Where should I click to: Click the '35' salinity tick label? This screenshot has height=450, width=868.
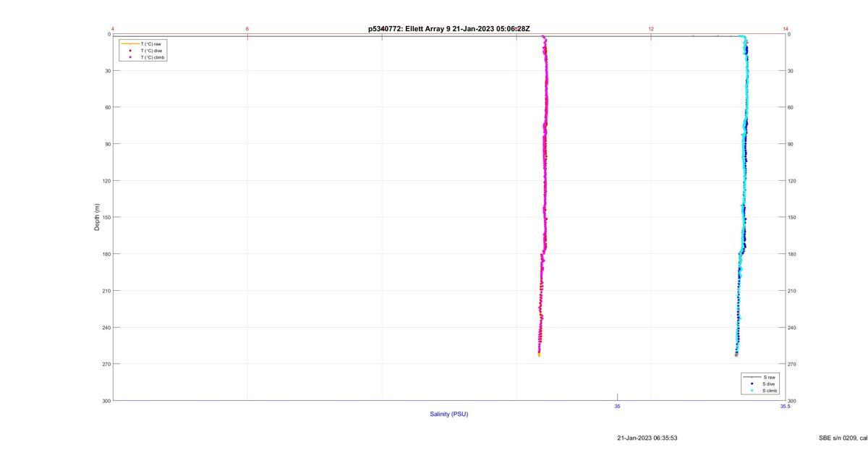coord(617,407)
